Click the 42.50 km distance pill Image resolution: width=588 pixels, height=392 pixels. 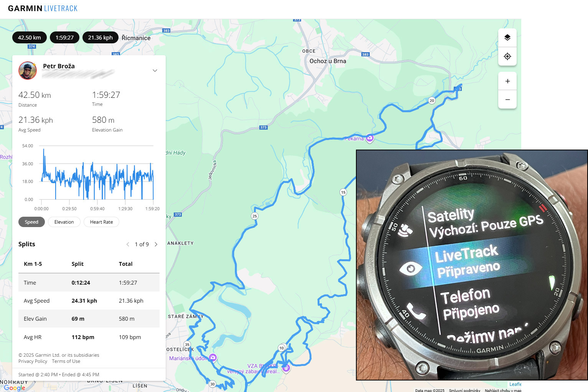[x=30, y=38]
